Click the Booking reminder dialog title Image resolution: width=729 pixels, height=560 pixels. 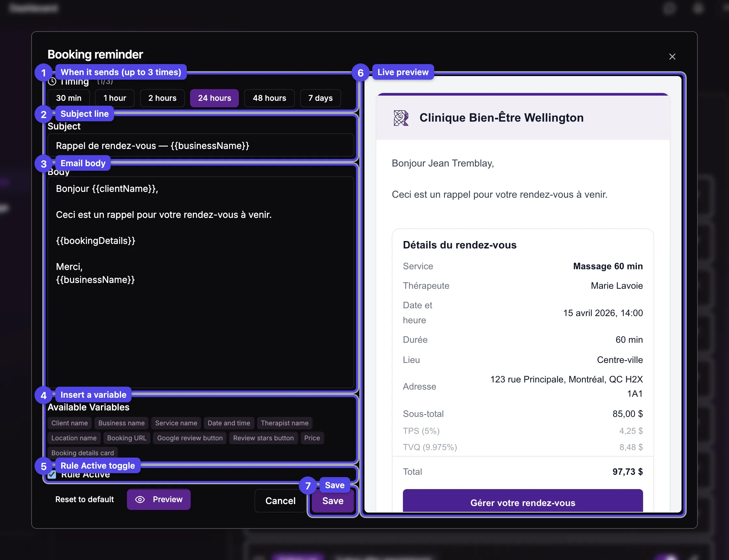95,54
